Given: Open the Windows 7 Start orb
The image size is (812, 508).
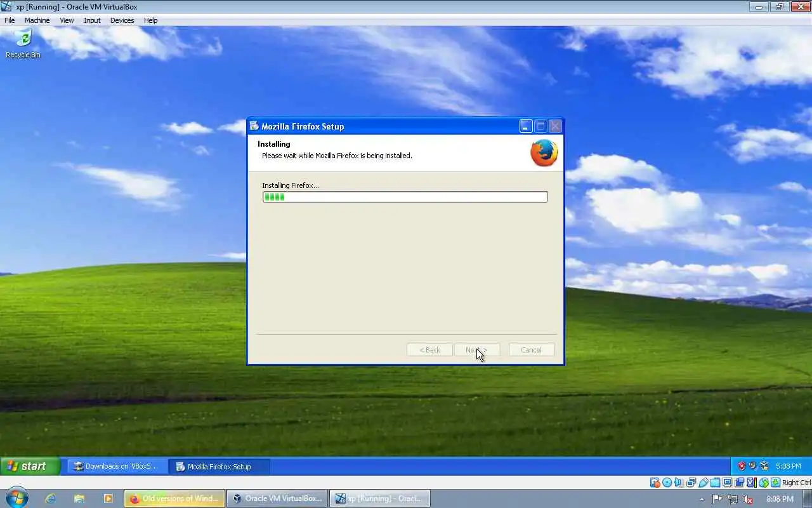Looking at the screenshot, I should pos(17,498).
